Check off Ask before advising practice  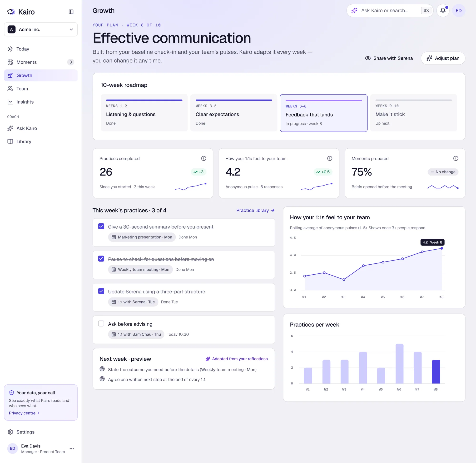[x=101, y=323]
